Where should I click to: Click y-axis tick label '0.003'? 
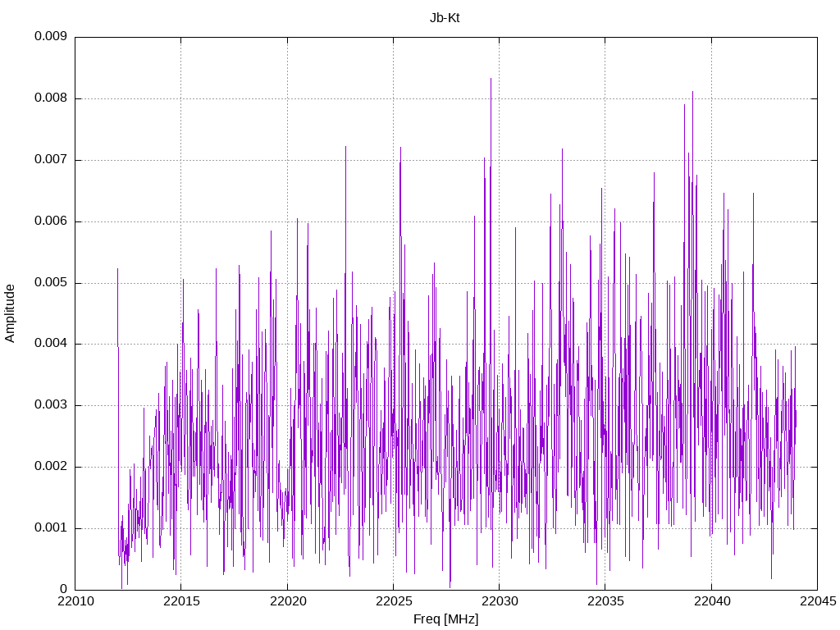(x=51, y=405)
